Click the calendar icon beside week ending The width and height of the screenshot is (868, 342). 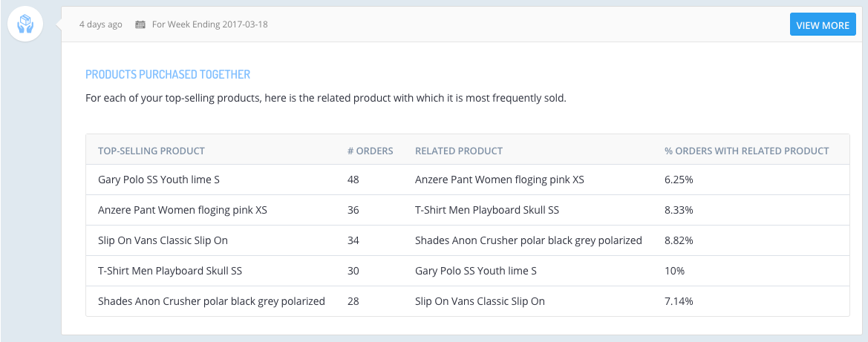pos(140,24)
